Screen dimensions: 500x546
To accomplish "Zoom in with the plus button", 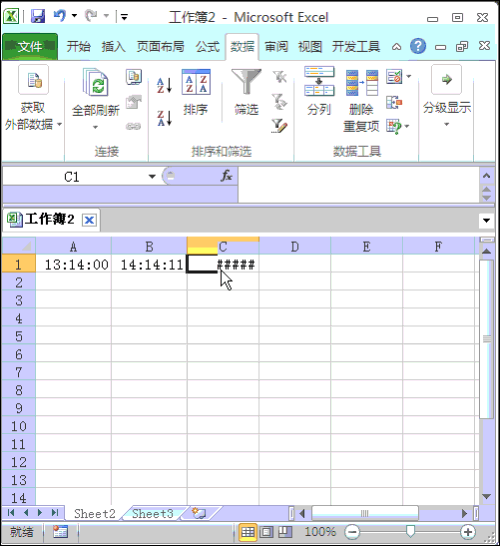I will (x=468, y=532).
